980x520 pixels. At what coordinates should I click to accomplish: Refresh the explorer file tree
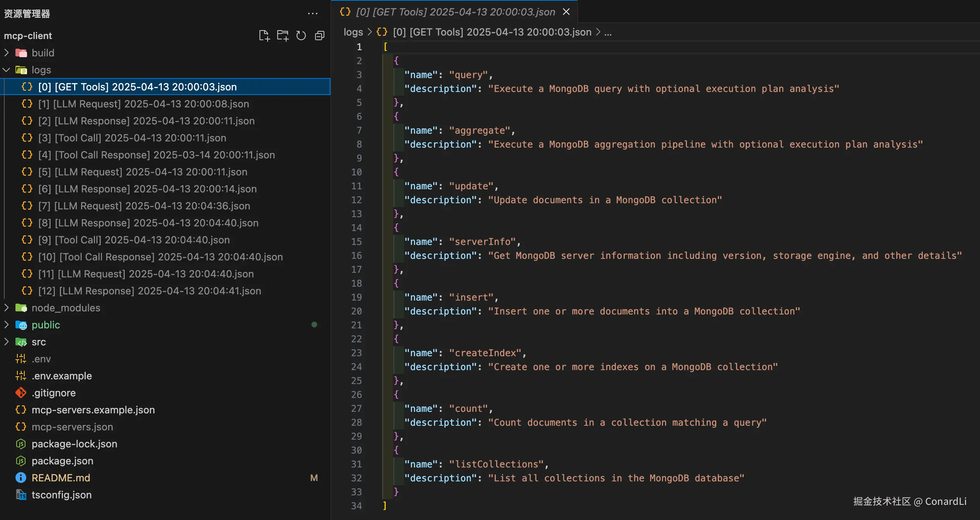tap(301, 36)
